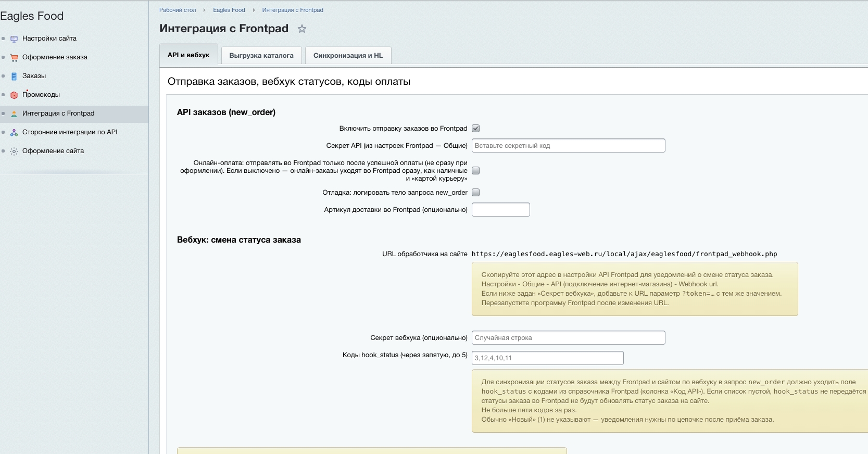Enable the Онлайн-оплата only-after-payment checkbox
The height and width of the screenshot is (454, 868).
(475, 170)
